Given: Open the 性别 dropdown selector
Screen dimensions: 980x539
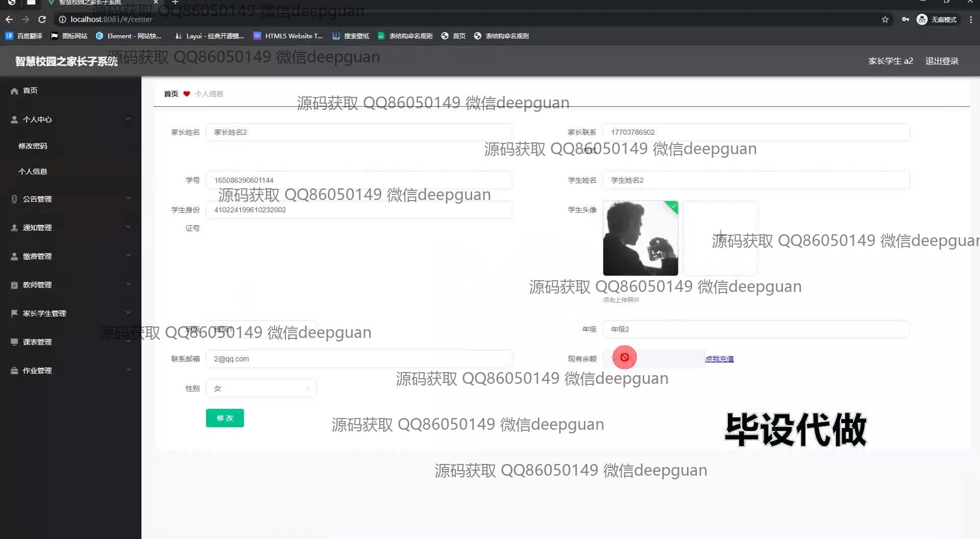Looking at the screenshot, I should click(x=261, y=388).
